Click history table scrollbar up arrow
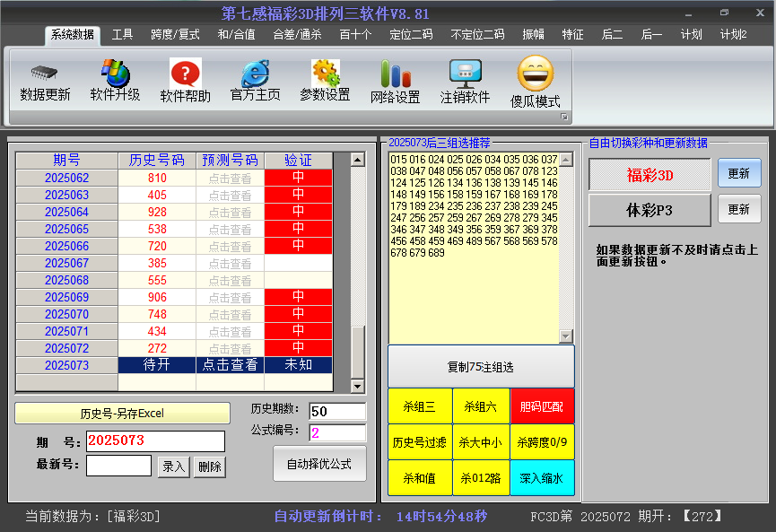Screen dimensions: 776x532 point(357,160)
